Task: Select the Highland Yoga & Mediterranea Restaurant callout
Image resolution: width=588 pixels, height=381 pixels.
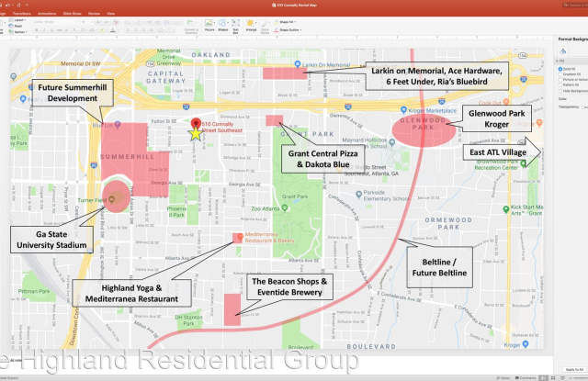Action: (x=131, y=294)
